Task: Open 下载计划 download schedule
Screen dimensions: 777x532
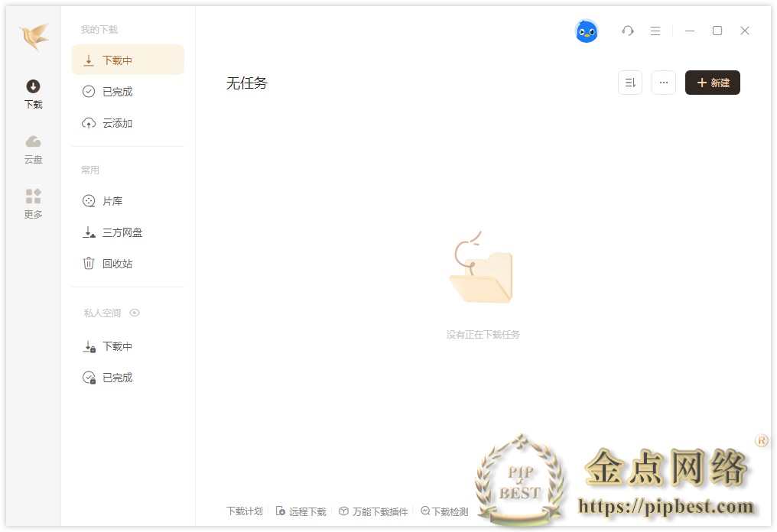Action: pyautogui.click(x=243, y=511)
